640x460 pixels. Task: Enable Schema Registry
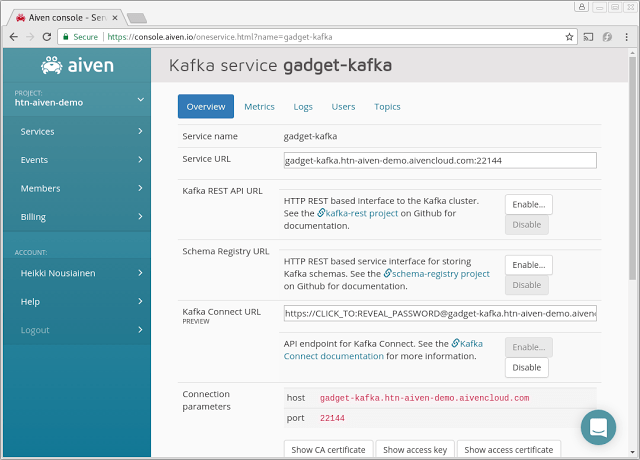pos(529,265)
